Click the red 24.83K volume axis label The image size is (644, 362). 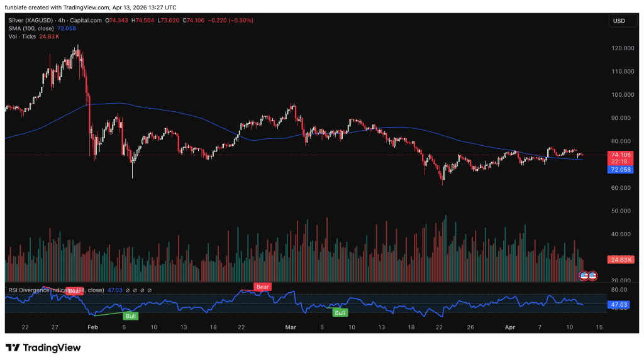[x=621, y=260]
